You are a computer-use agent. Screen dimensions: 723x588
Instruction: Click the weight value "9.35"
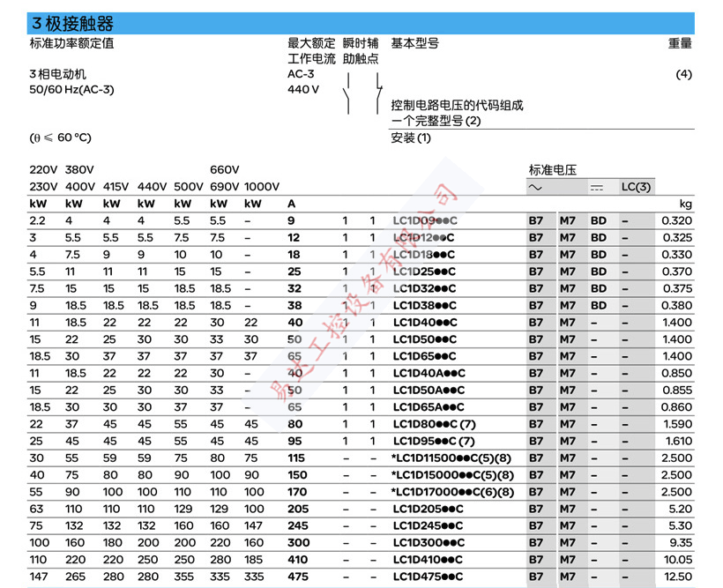pos(681,543)
